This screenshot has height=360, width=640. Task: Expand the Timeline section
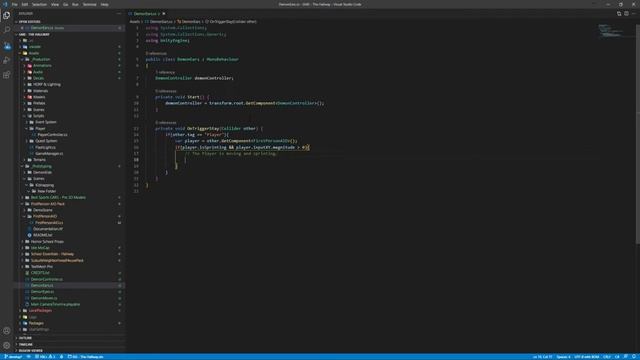tap(25, 344)
